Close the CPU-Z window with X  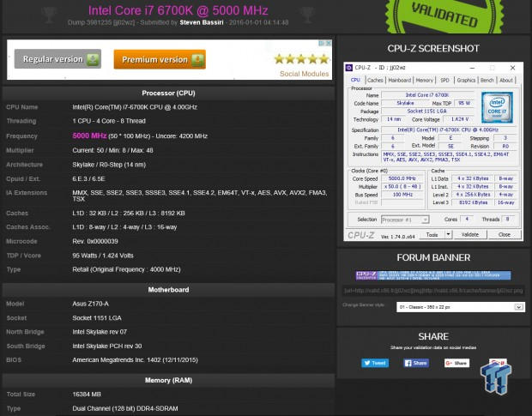[x=512, y=68]
